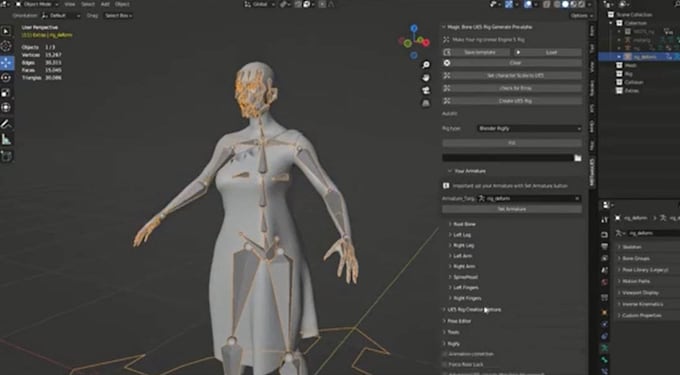Switch perspective/orthographic grid icon
Image resolution: width=680 pixels, height=375 pixels.
coord(426,103)
